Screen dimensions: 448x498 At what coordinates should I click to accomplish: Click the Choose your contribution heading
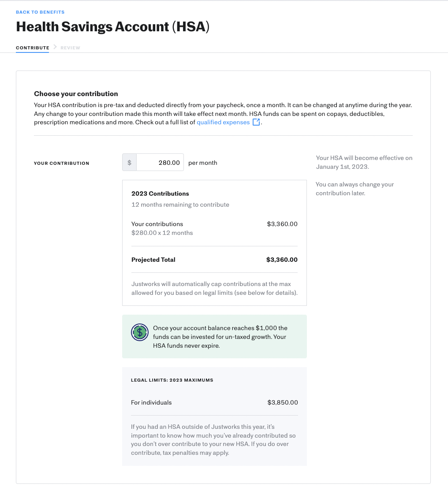point(76,94)
